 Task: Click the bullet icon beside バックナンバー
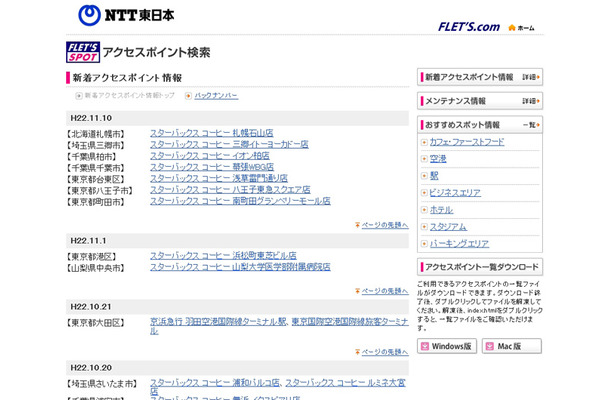(x=188, y=96)
